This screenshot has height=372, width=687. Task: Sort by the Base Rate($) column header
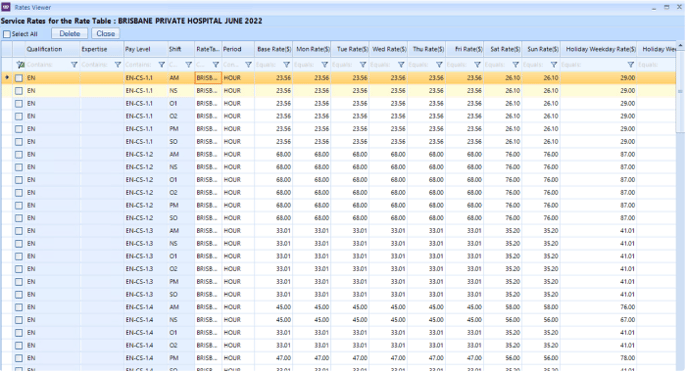[273, 49]
